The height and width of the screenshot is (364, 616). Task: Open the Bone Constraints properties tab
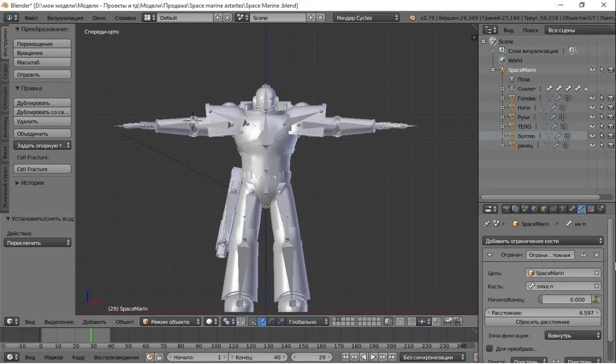coord(581,209)
